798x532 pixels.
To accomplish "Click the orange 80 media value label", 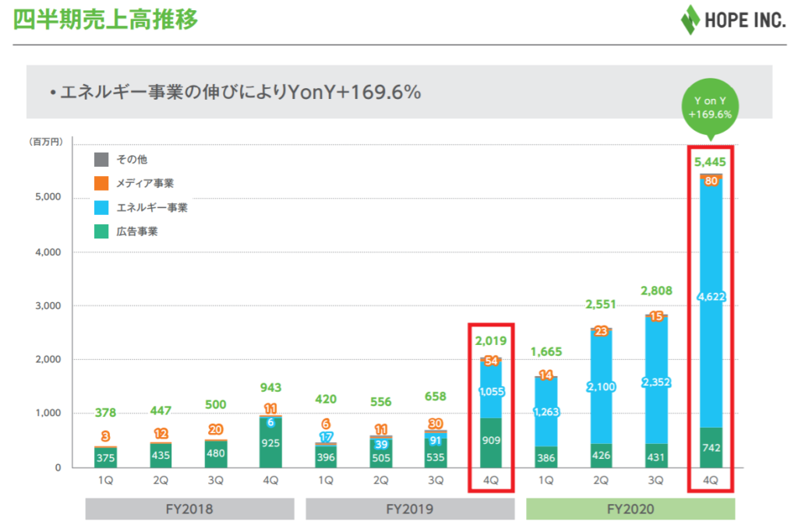I will coord(710,181).
